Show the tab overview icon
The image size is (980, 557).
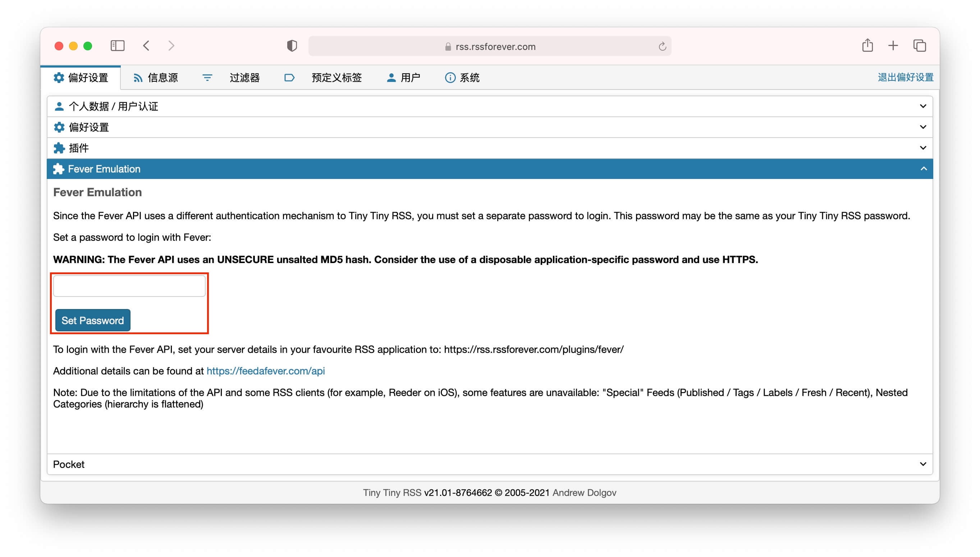point(920,46)
